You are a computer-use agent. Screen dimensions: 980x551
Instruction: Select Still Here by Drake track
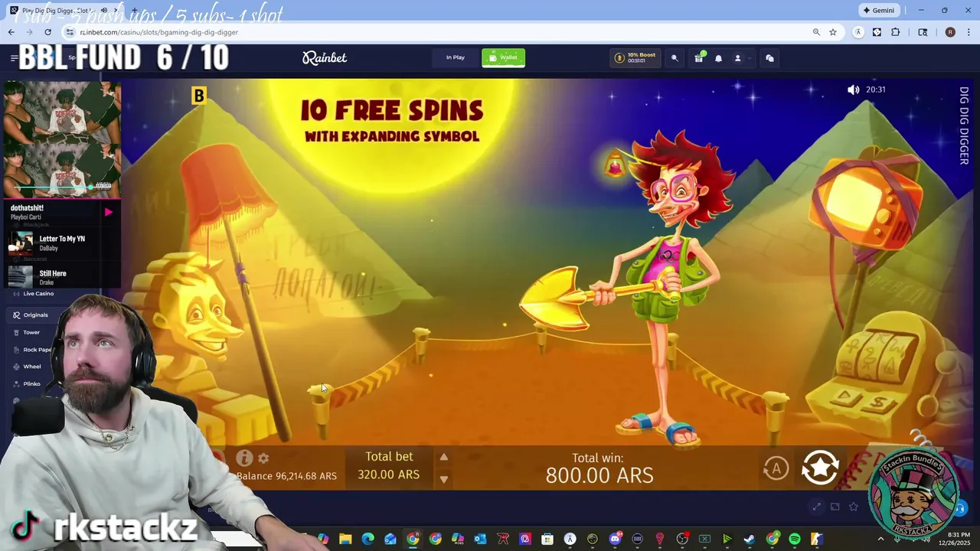pos(61,277)
